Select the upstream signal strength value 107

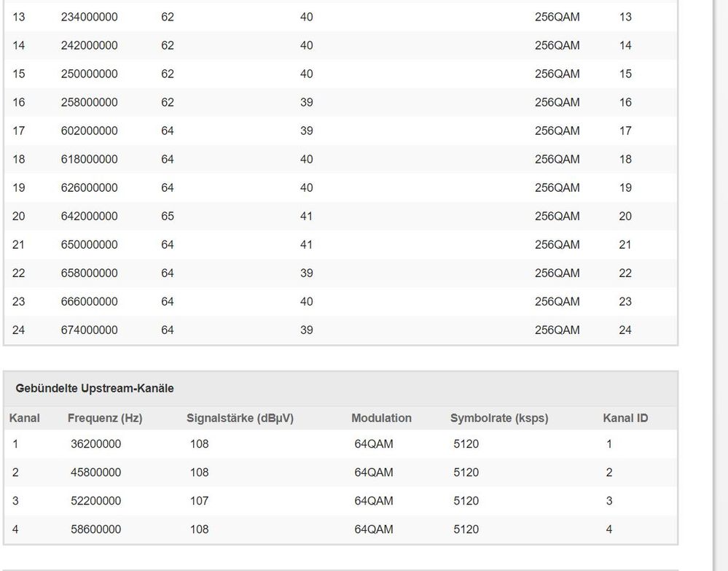click(199, 500)
